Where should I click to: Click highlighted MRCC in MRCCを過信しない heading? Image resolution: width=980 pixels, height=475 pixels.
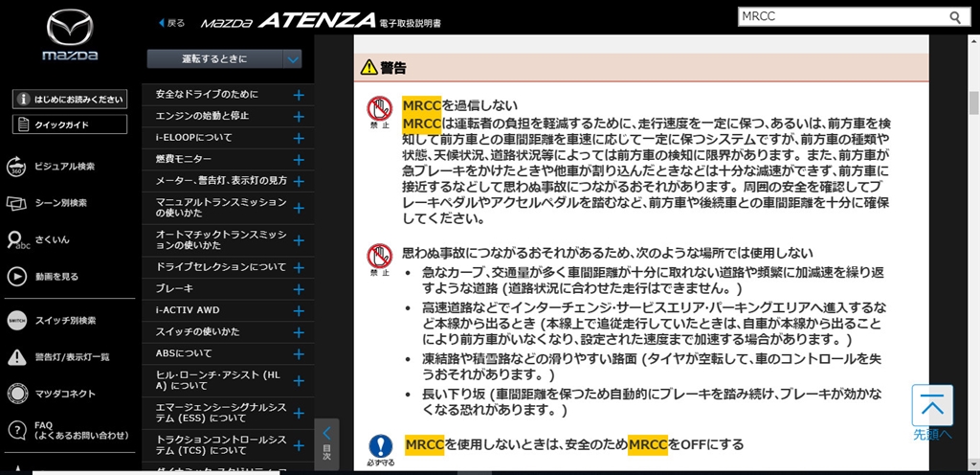point(422,104)
